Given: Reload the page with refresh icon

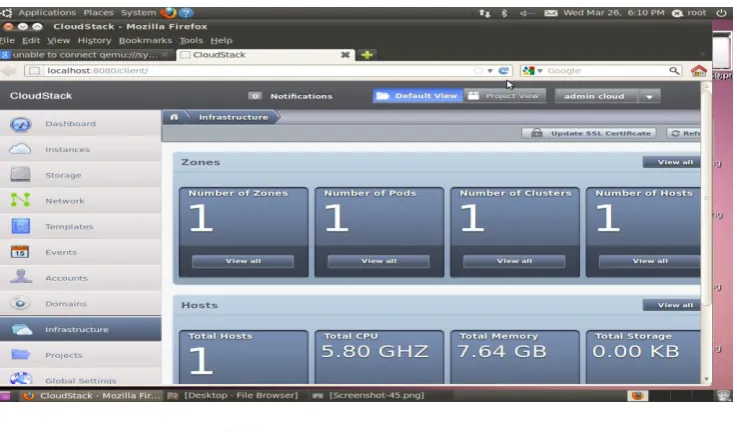Looking at the screenshot, I should 503,71.
